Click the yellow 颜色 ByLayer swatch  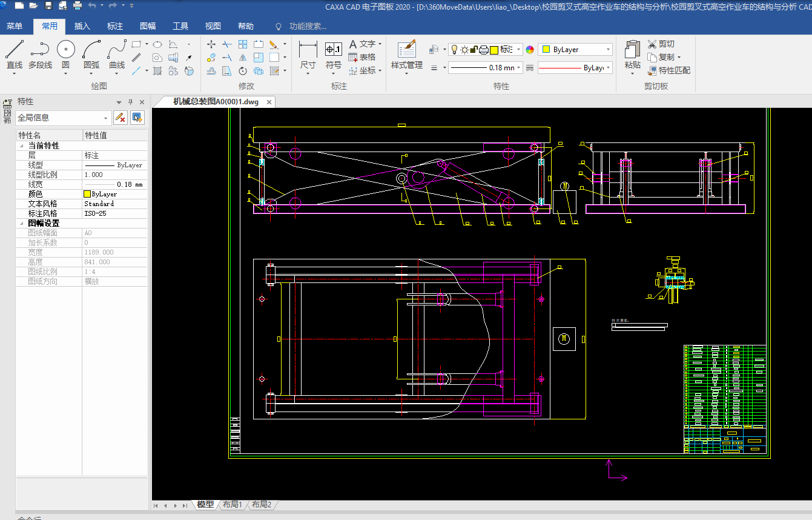click(87, 194)
